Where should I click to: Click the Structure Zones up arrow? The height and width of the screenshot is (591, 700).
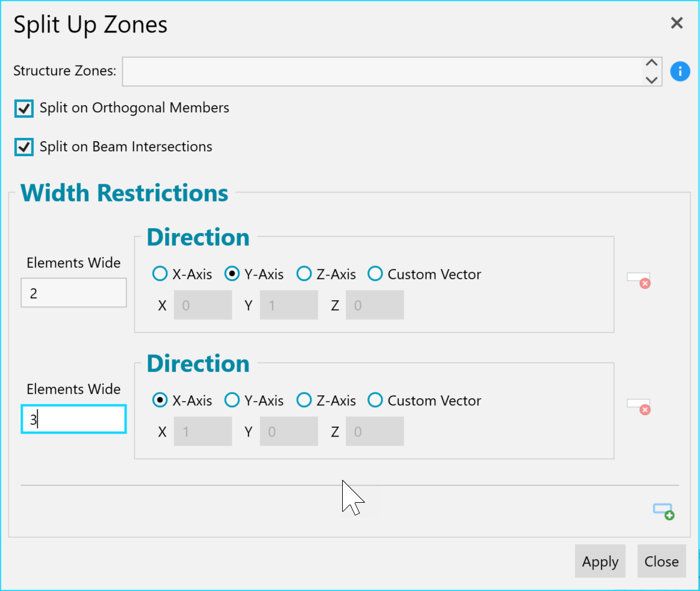652,63
